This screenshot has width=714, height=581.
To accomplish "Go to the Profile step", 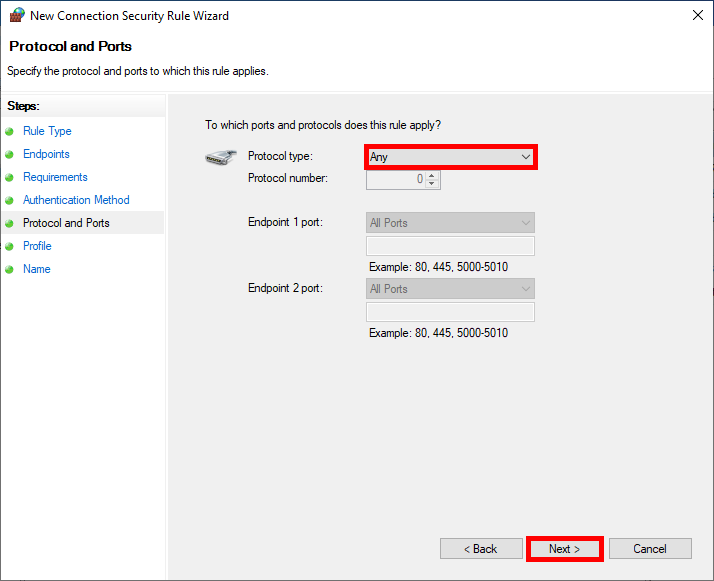I will coord(37,246).
